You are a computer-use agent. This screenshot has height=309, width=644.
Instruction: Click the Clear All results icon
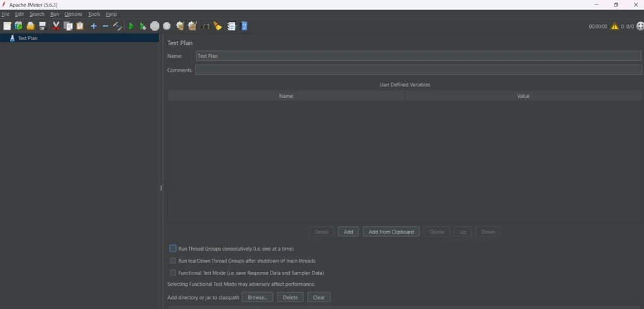click(192, 26)
